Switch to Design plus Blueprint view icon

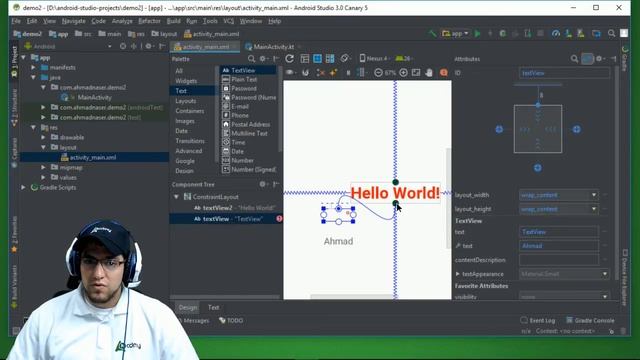330,59
